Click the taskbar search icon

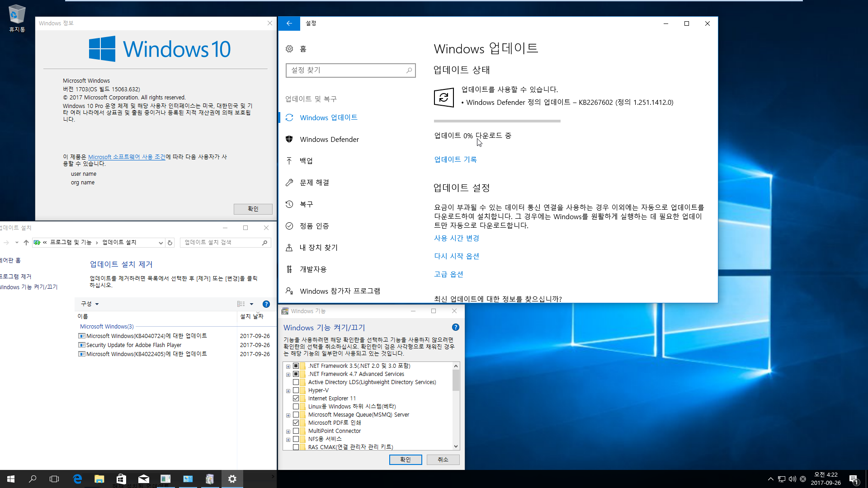pos(33,479)
